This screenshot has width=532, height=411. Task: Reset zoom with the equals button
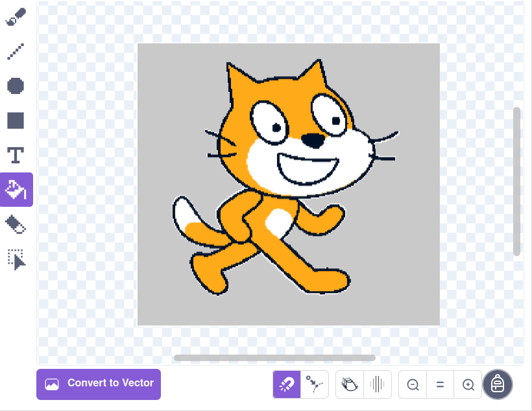[x=440, y=384]
